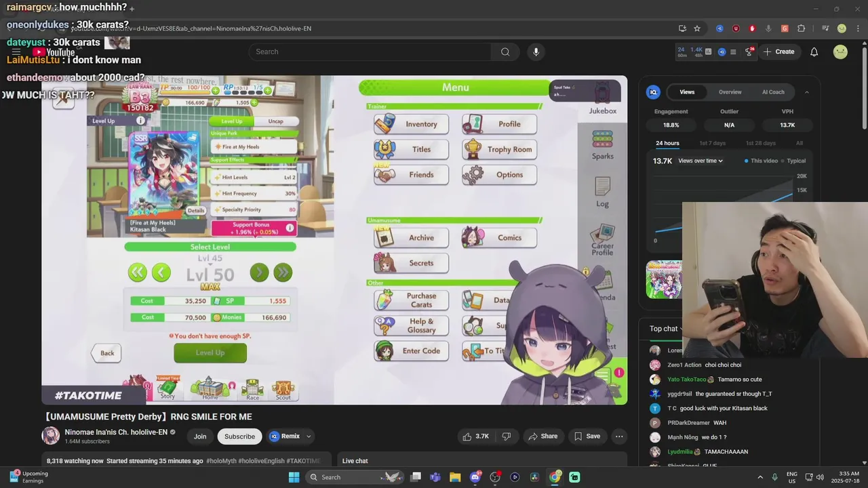Image resolution: width=868 pixels, height=488 pixels.
Task: Click the Create button
Action: pos(778,52)
